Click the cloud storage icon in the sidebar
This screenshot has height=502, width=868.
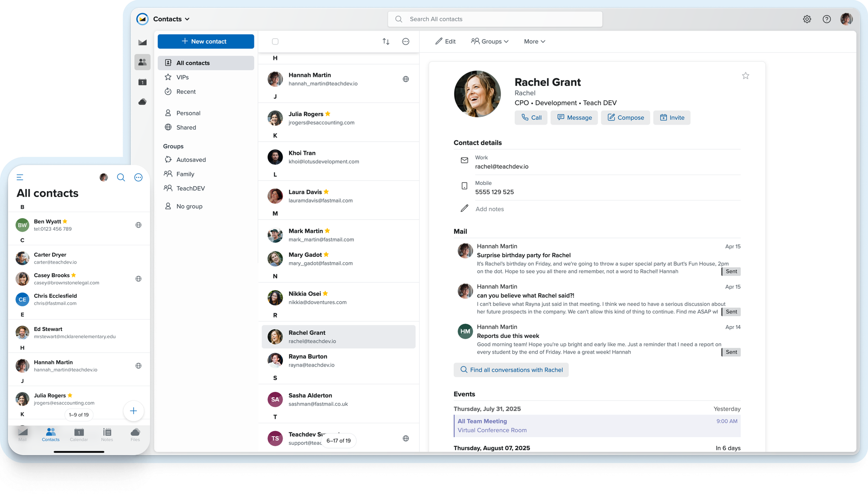point(142,102)
